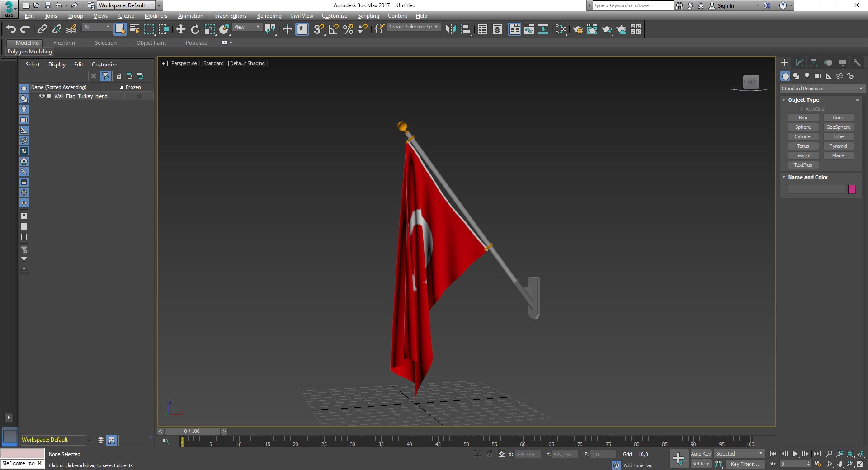Screen dimensions: 868x470
Task: Open the Standard Primitives dropdown
Action: pyautogui.click(x=822, y=89)
